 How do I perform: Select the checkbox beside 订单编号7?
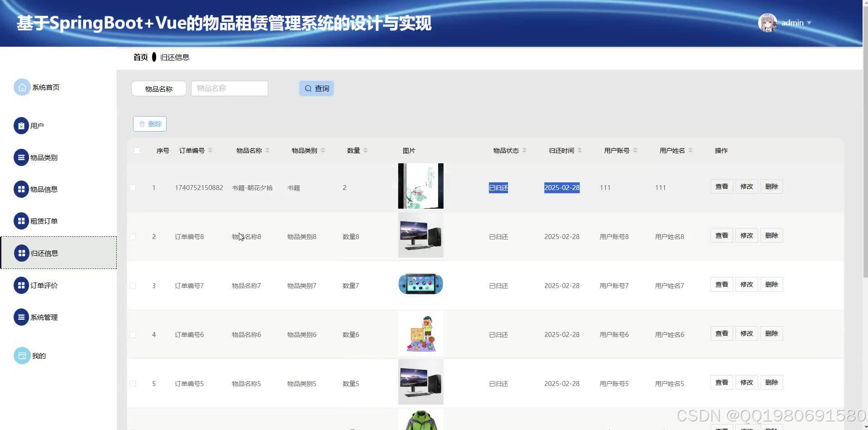click(x=133, y=286)
